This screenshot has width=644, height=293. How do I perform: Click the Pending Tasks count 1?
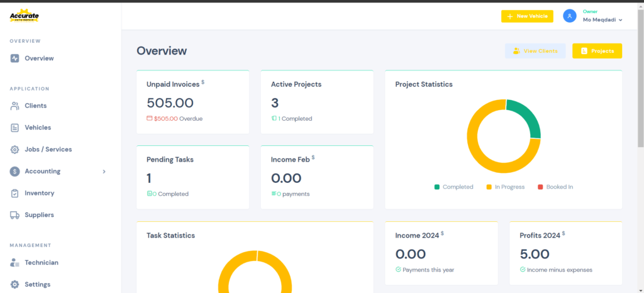click(149, 179)
